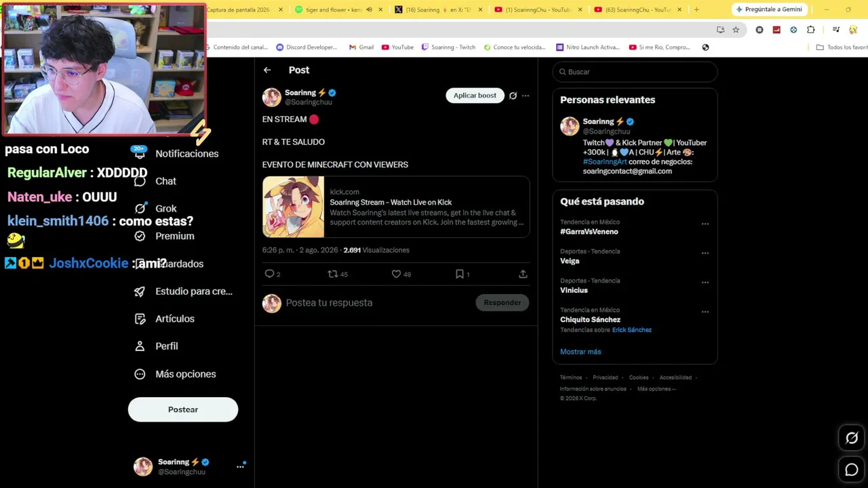Image resolution: width=868 pixels, height=488 pixels.
Task: Open the Accesibilidad footer link
Action: click(675, 378)
